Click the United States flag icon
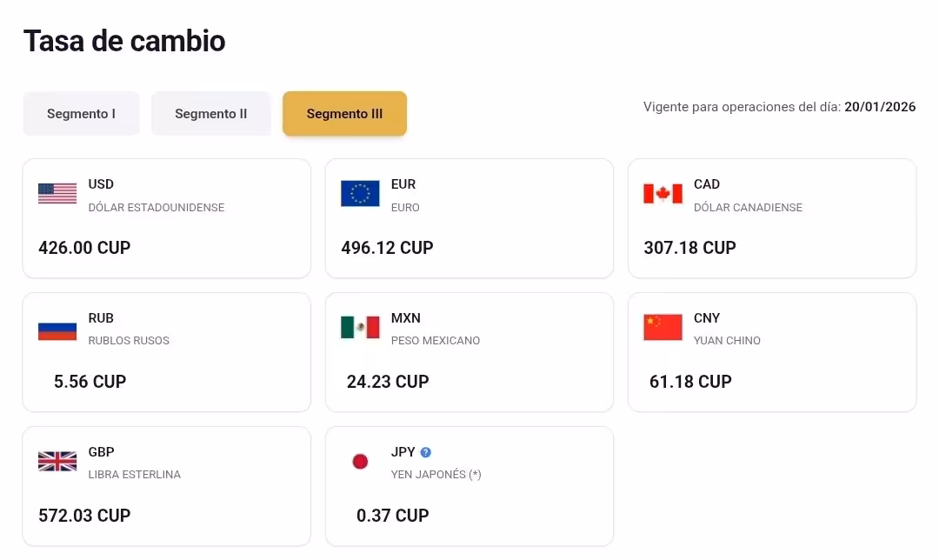The height and width of the screenshot is (560, 939). click(x=57, y=193)
